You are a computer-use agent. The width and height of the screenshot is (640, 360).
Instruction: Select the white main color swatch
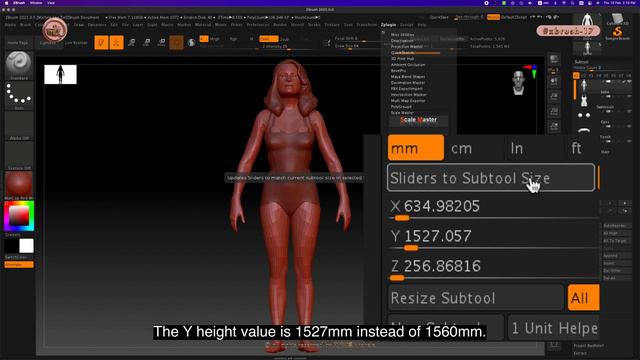pos(27,246)
